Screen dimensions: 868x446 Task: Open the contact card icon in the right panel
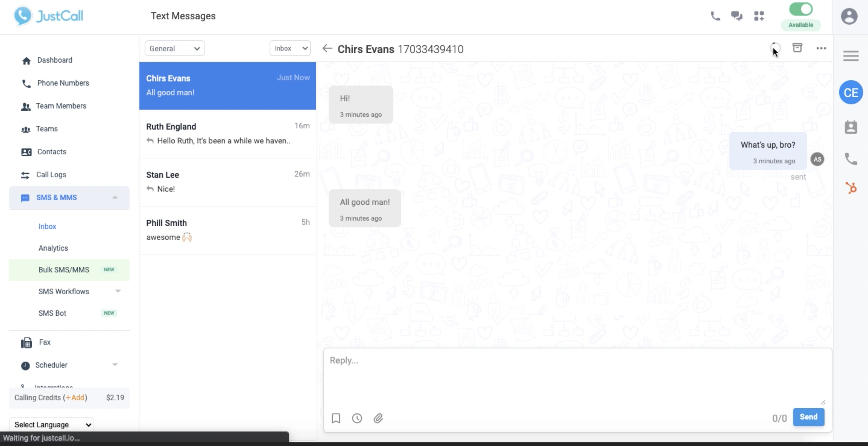tap(851, 127)
